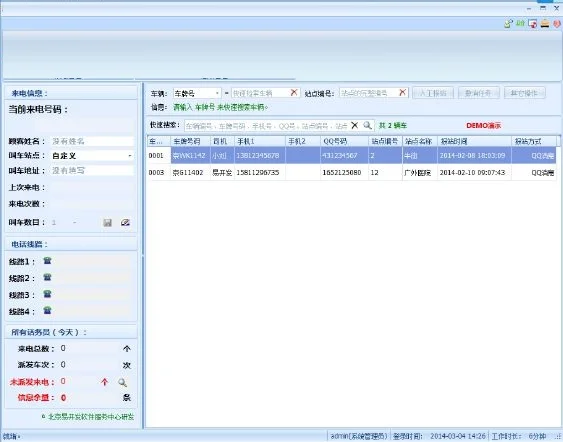Click the 顾客姓名 input field

pos(92,141)
